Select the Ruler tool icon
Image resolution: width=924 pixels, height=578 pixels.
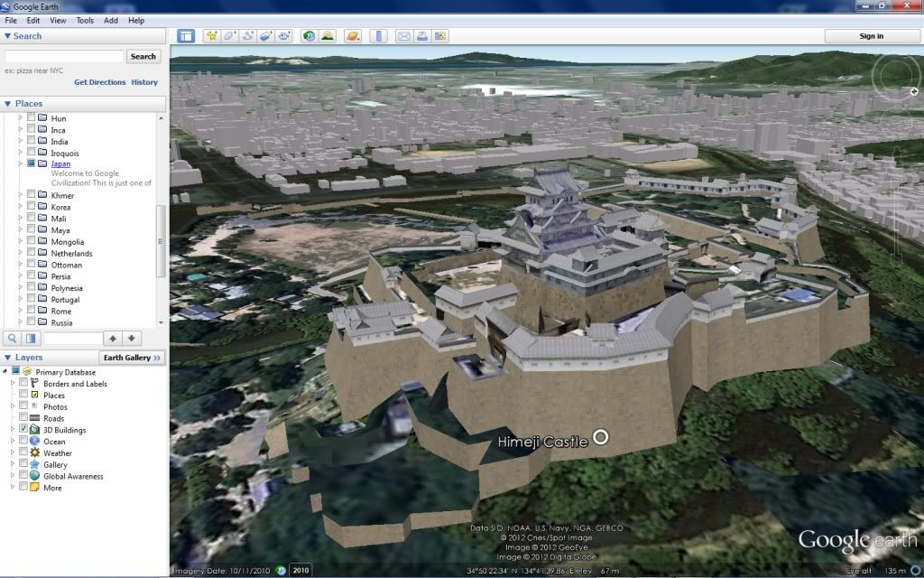378,36
